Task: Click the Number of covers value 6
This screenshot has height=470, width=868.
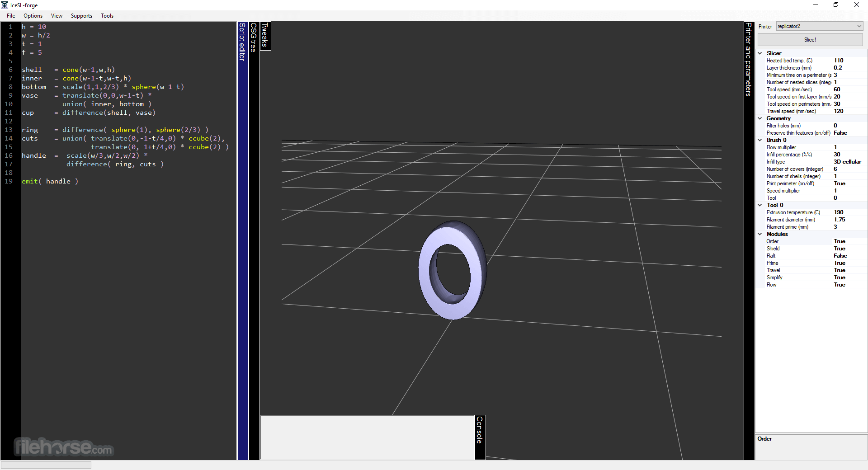Action: coord(835,169)
